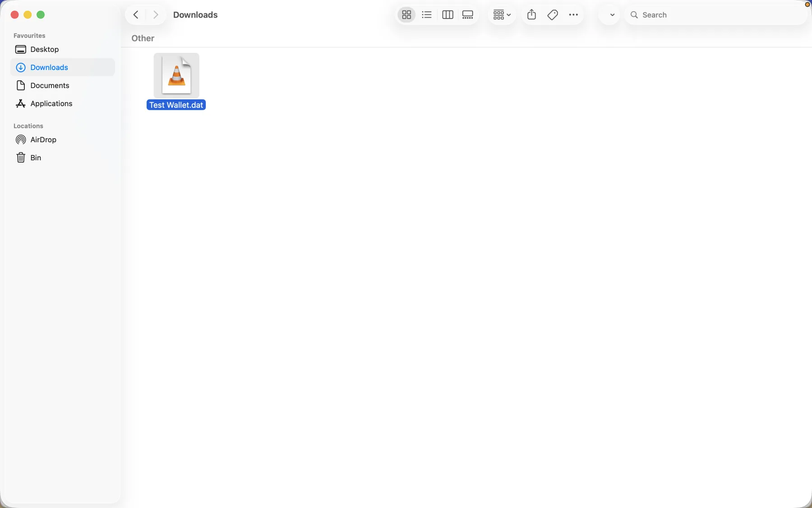Select the Test Wallet.dat file thumbnail
The height and width of the screenshot is (508, 812).
tap(176, 75)
